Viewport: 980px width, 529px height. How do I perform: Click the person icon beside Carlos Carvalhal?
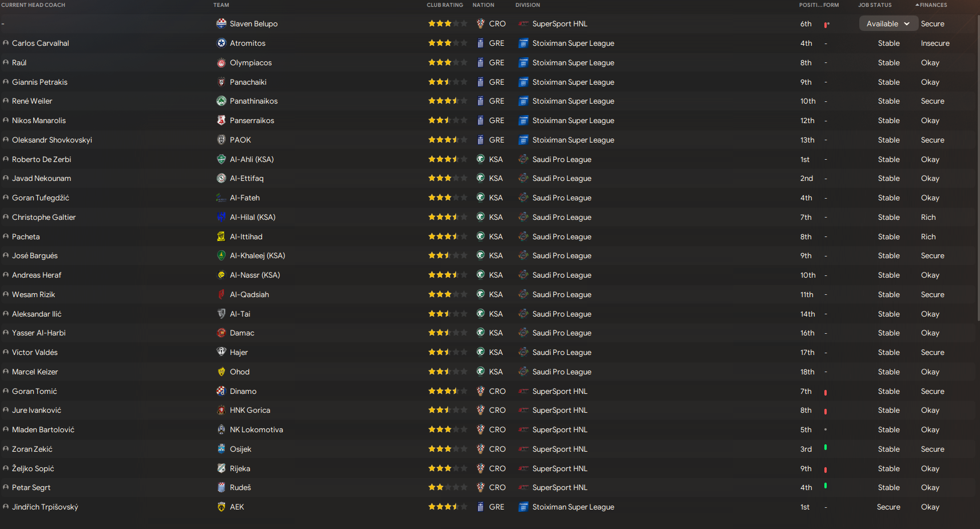(6, 43)
